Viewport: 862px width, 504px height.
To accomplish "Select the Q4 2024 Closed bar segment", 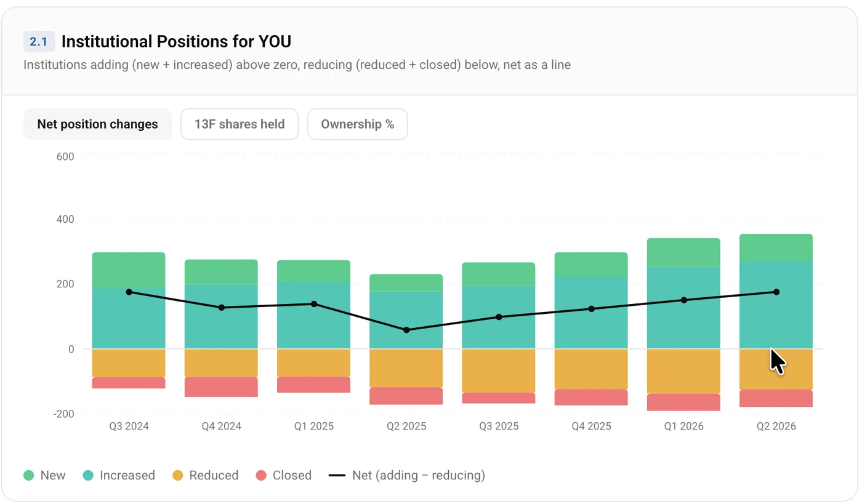I will point(221,387).
